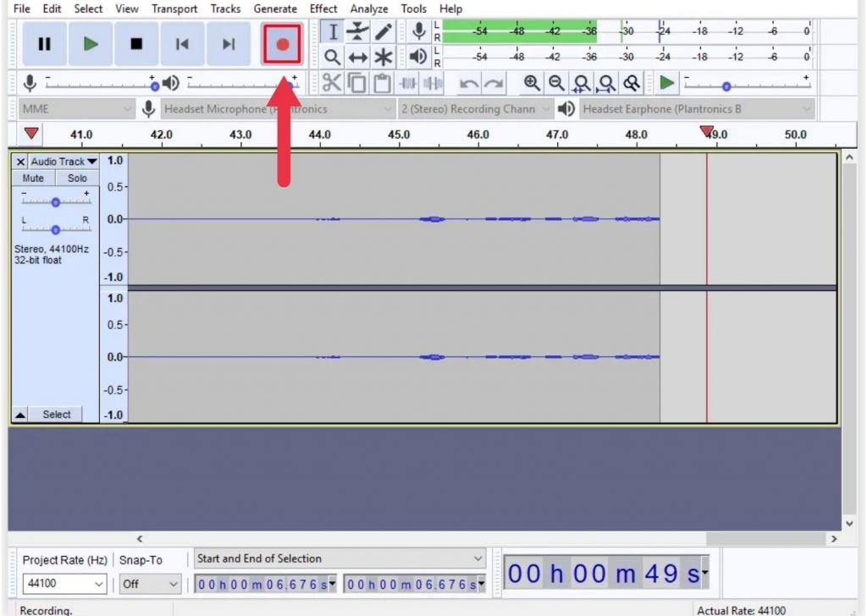
Task: Open the Project Rate 44100 dropdown
Action: point(64,583)
